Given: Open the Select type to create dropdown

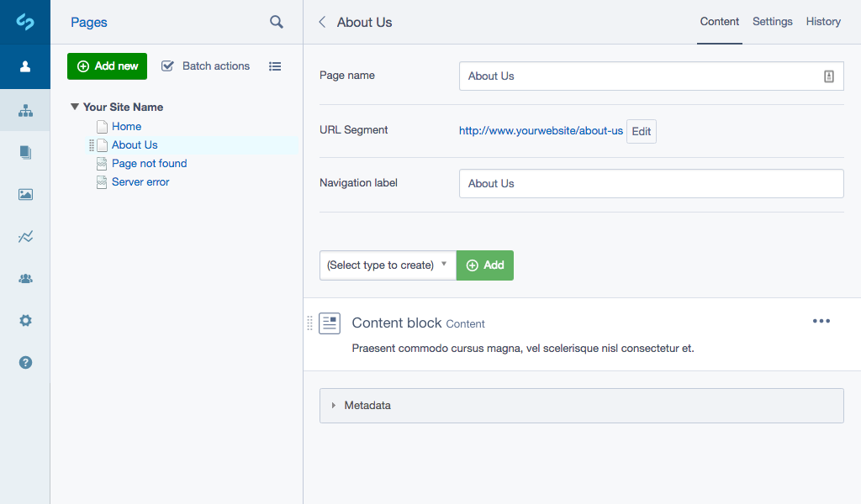Looking at the screenshot, I should tap(388, 265).
